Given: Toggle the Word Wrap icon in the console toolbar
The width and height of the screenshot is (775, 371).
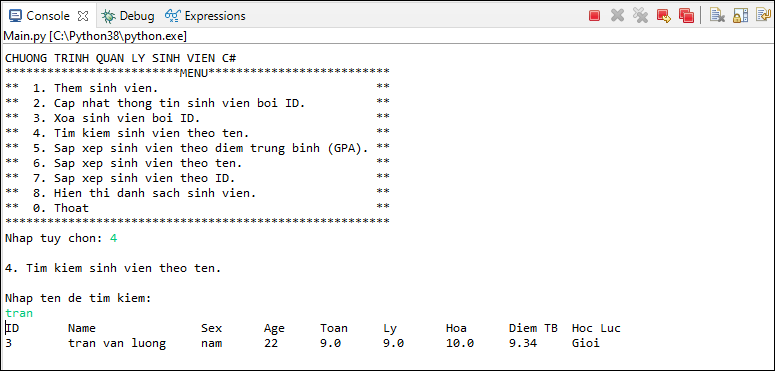Looking at the screenshot, I should coord(763,16).
